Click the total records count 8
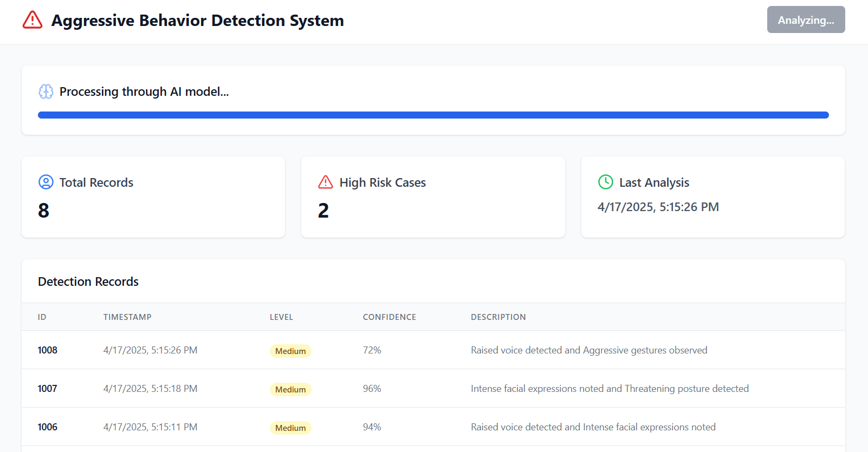This screenshot has height=452, width=868. [44, 211]
